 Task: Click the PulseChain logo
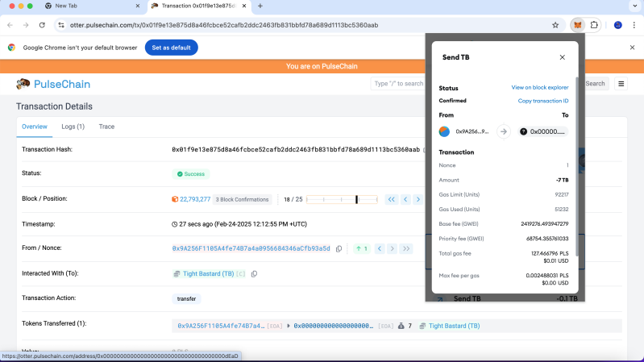click(23, 84)
